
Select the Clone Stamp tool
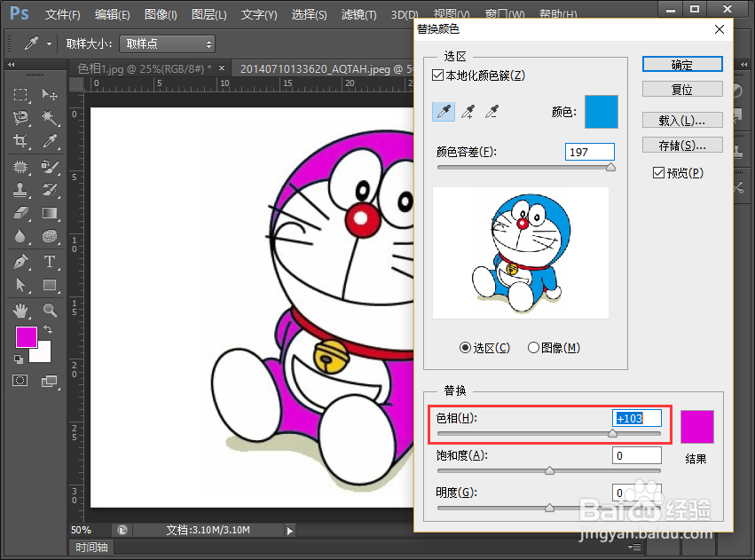pos(20,190)
